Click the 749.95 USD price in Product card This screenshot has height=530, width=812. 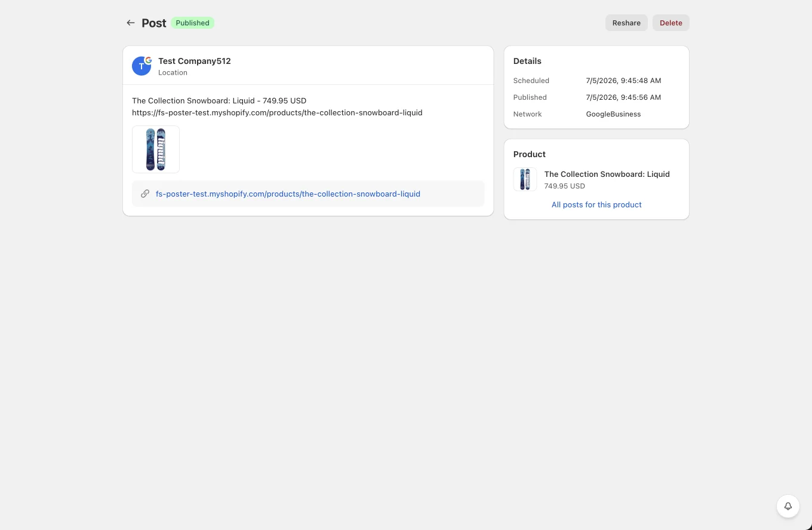point(564,186)
